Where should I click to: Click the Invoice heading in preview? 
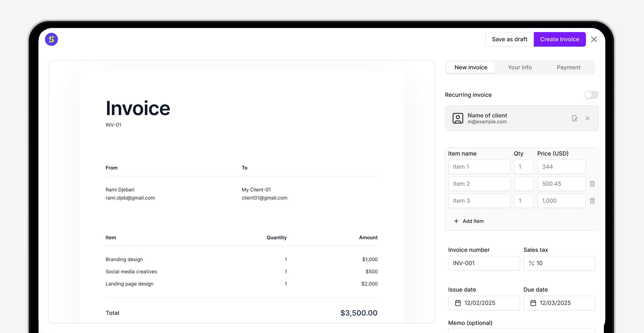click(x=138, y=108)
